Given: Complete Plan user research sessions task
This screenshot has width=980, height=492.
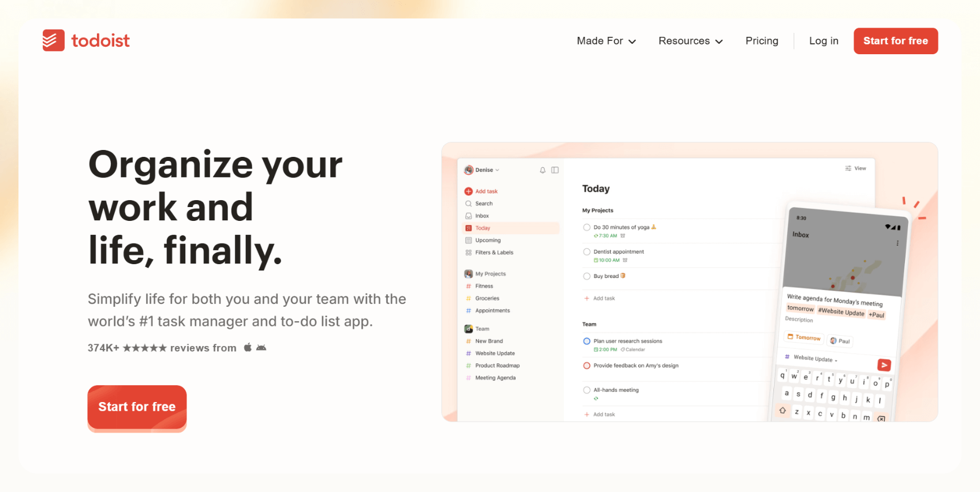Looking at the screenshot, I should (587, 341).
